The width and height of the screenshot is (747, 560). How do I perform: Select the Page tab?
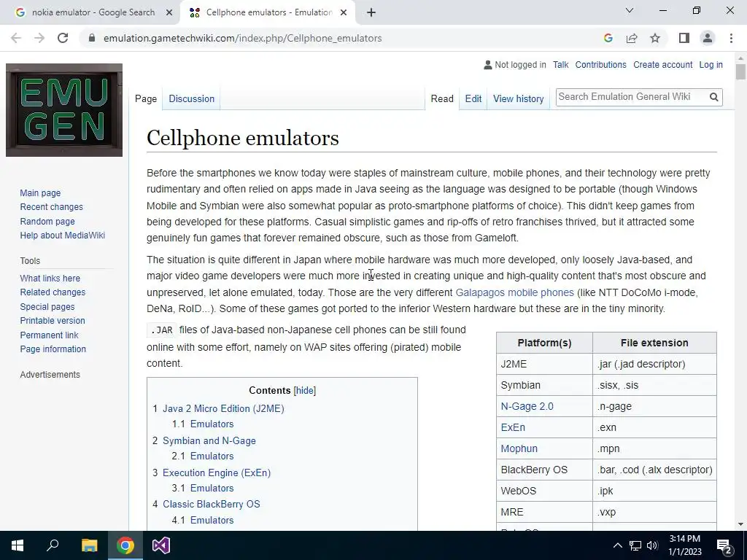pyautogui.click(x=146, y=98)
